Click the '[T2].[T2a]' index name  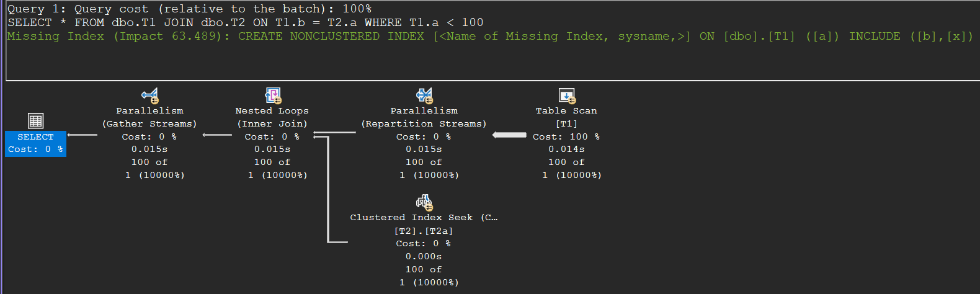424,231
